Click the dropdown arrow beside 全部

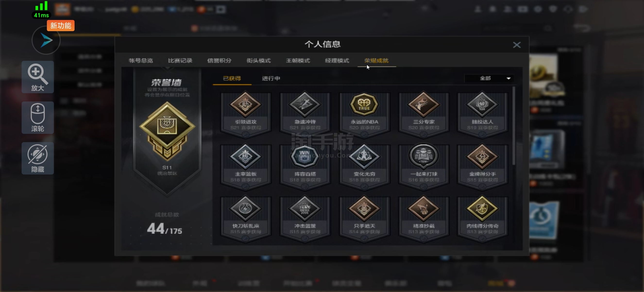508,79
